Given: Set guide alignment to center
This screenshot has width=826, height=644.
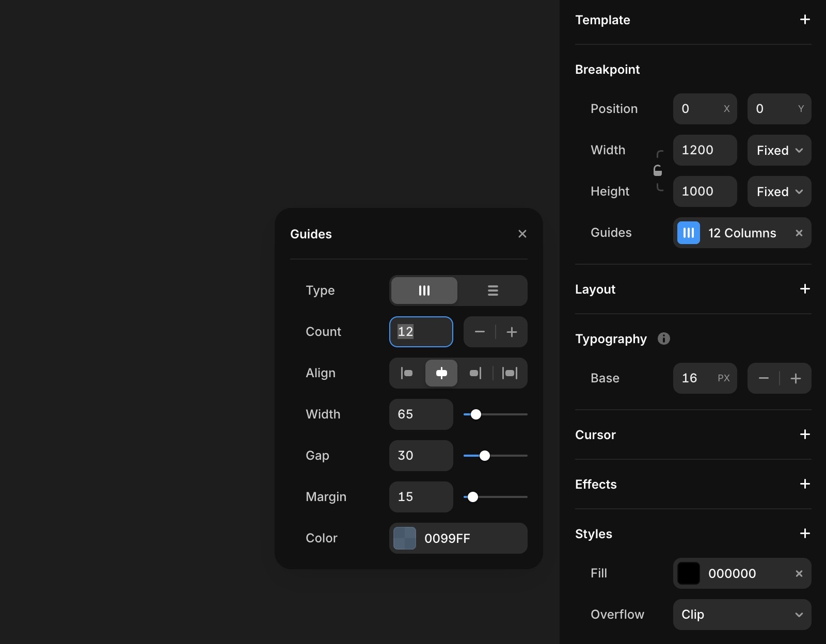Looking at the screenshot, I should 441,373.
